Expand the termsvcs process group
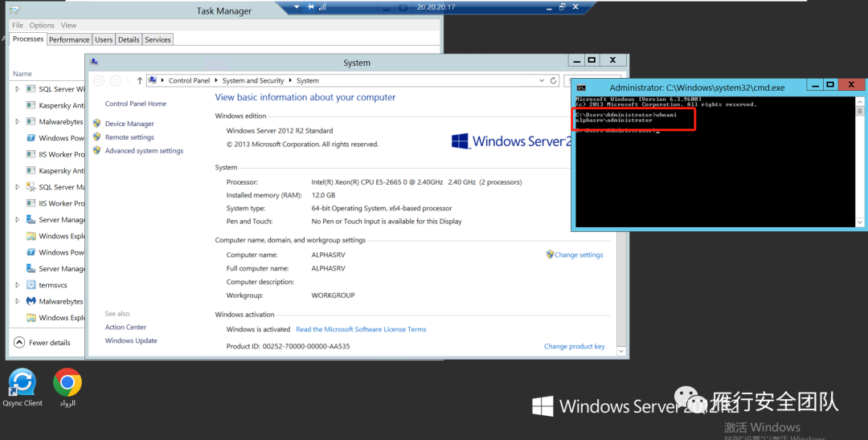 point(17,285)
